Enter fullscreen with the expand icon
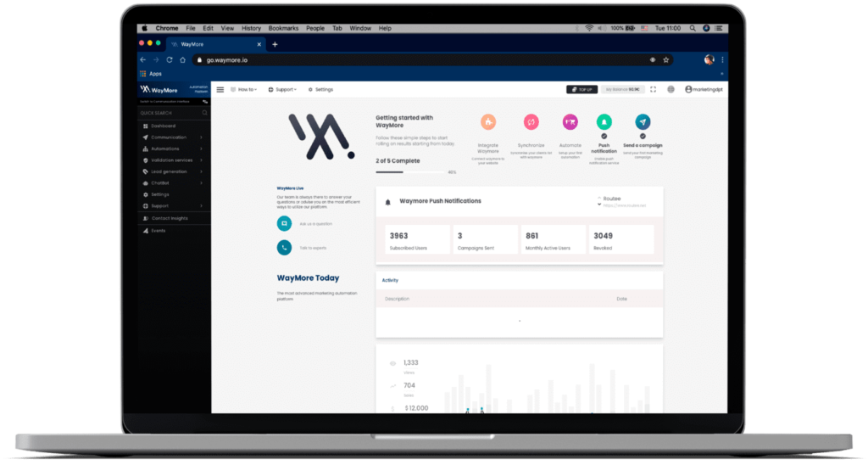 click(654, 89)
